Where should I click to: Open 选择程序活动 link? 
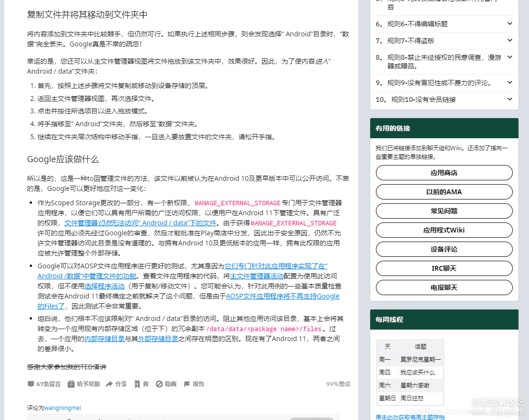click(x=105, y=287)
